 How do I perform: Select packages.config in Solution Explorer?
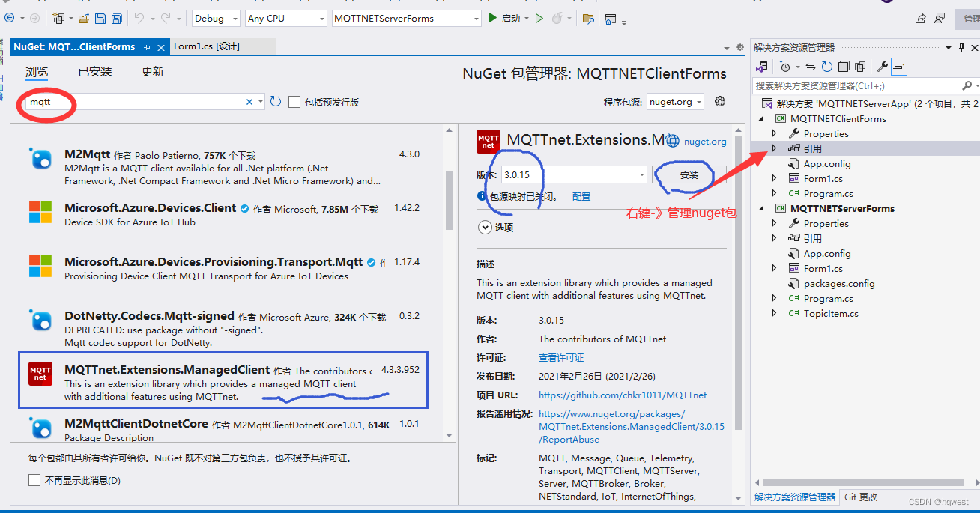click(x=839, y=283)
